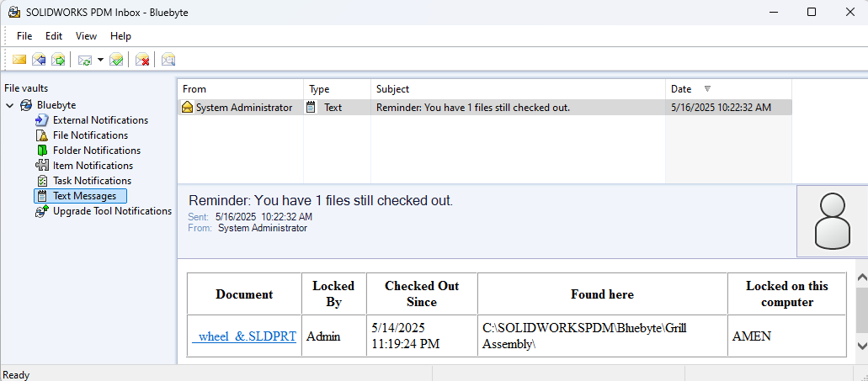Click the Task Notifications checklist icon
The height and width of the screenshot is (381, 868).
click(42, 180)
